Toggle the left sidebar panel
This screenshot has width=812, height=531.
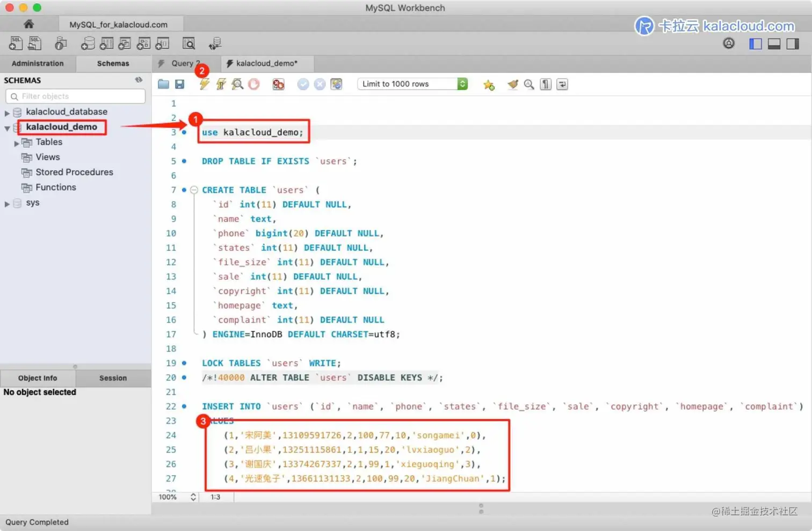tap(756, 44)
